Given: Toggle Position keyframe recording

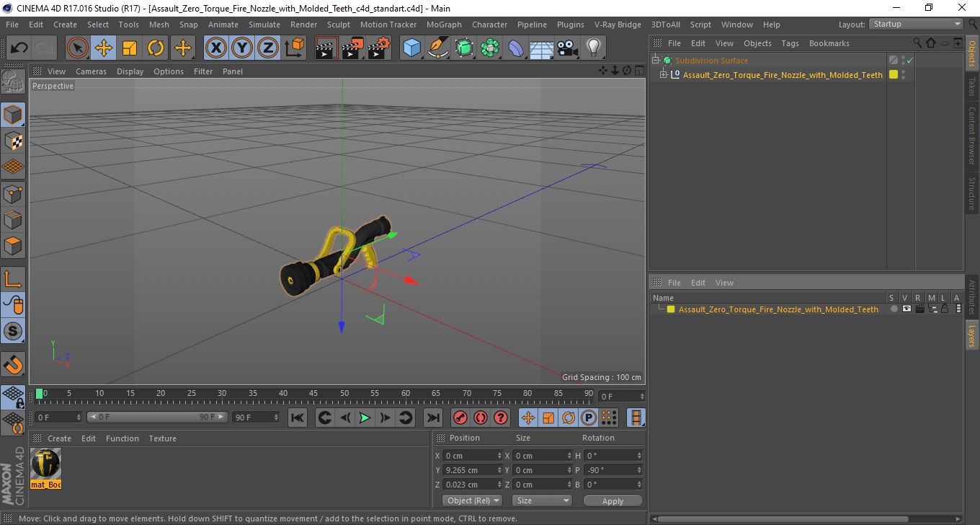Looking at the screenshot, I should click(x=527, y=418).
